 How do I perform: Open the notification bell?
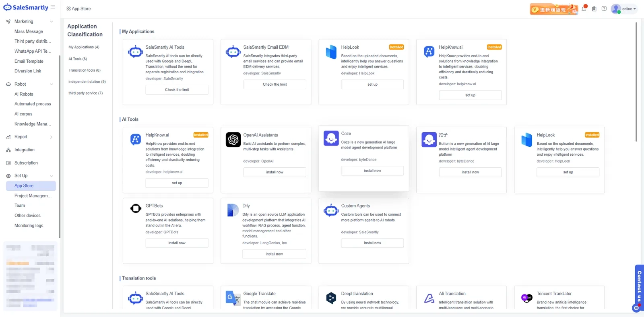point(584,8)
